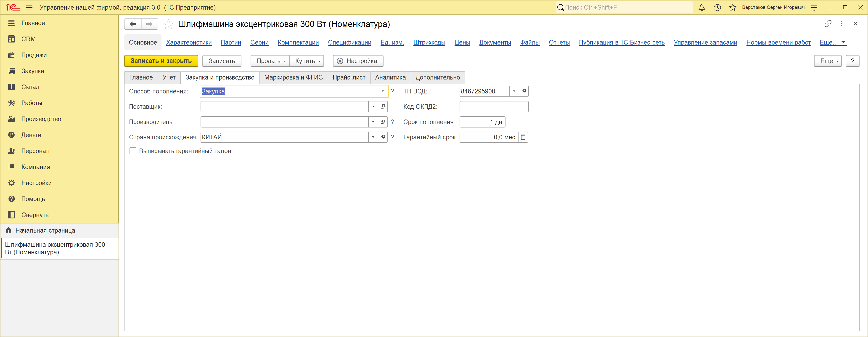The height and width of the screenshot is (337, 868).
Task: Open the three-dot form menu
Action: point(842,24)
